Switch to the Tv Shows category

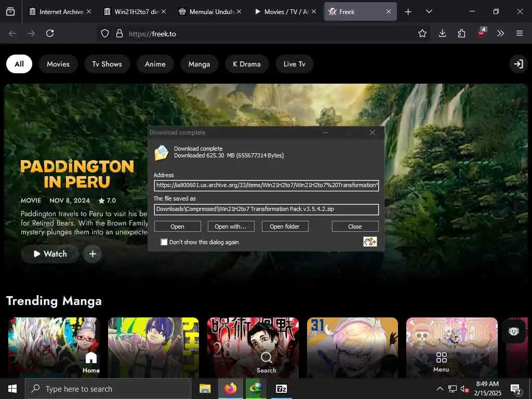click(107, 64)
